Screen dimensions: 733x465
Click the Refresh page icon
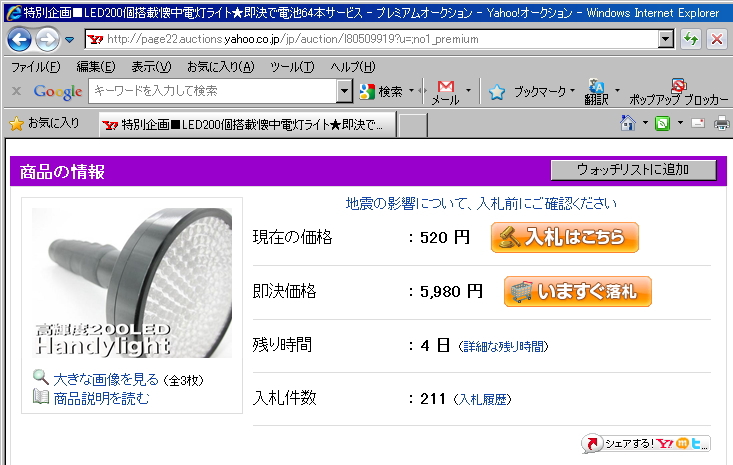coord(690,39)
